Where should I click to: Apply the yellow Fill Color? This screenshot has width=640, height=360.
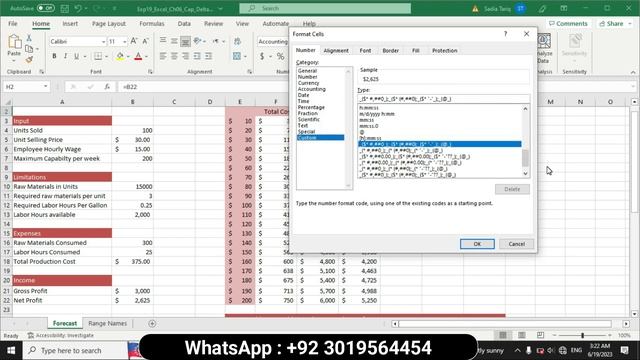pyautogui.click(x=120, y=56)
